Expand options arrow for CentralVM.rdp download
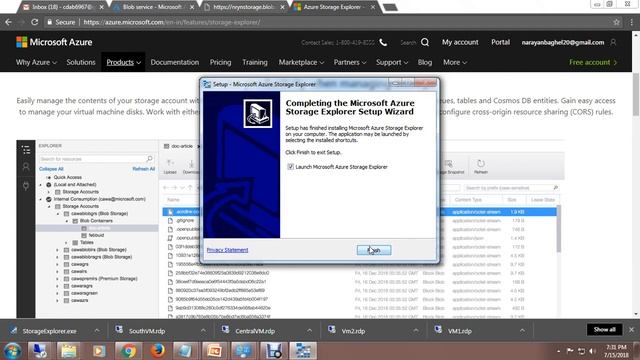This screenshot has width=640, height=360. click(309, 331)
